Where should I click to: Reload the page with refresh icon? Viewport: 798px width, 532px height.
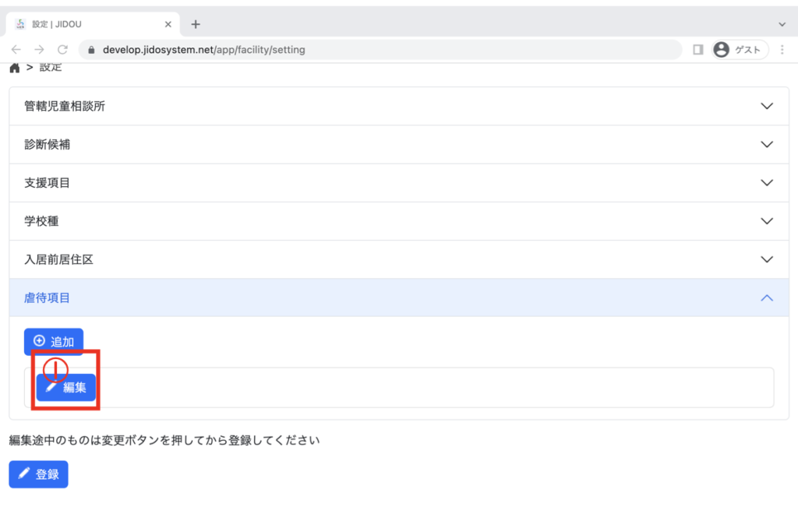(62, 49)
